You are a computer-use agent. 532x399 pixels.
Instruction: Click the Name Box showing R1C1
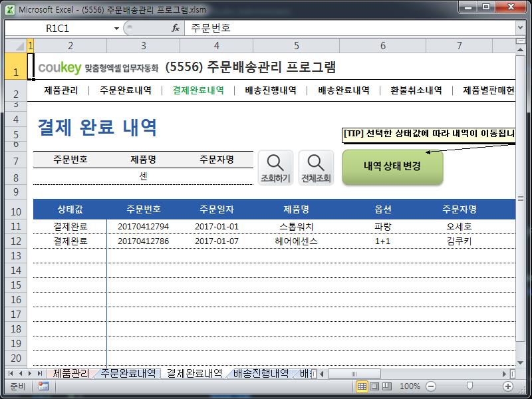[59, 29]
